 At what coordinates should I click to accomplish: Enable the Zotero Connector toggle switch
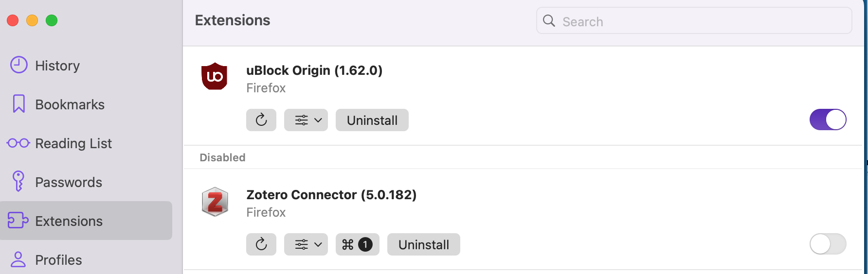click(828, 244)
